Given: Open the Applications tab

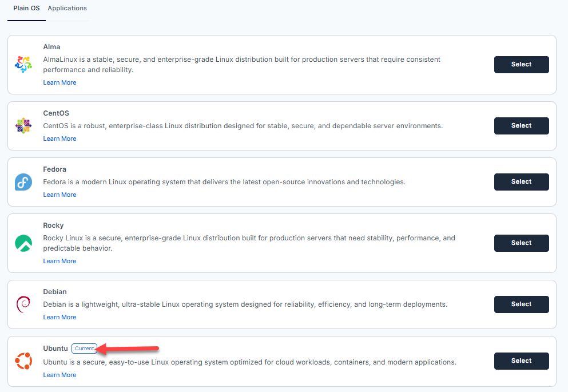Looking at the screenshot, I should 67,9.
